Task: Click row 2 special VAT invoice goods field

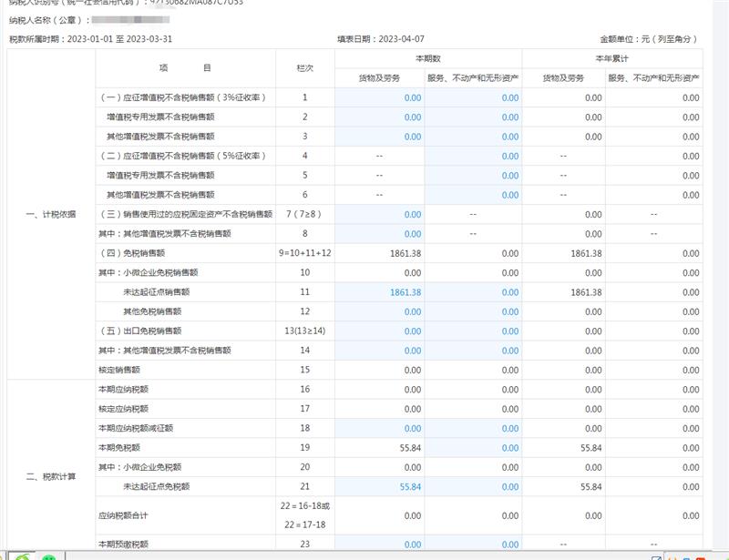Action: pos(379,117)
